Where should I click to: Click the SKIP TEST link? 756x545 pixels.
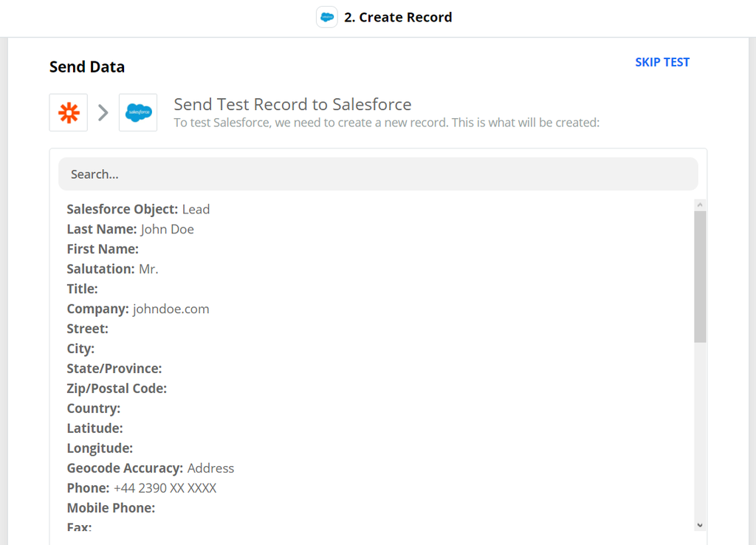[x=662, y=62]
